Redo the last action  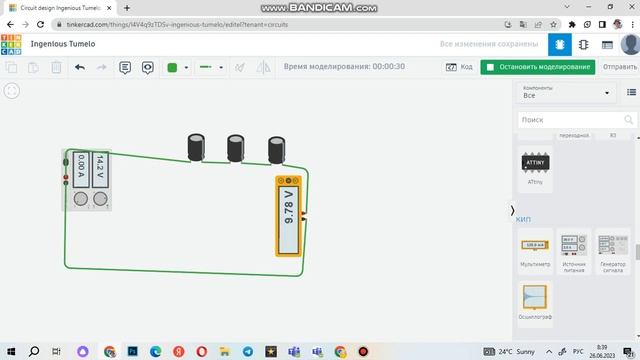(101, 67)
